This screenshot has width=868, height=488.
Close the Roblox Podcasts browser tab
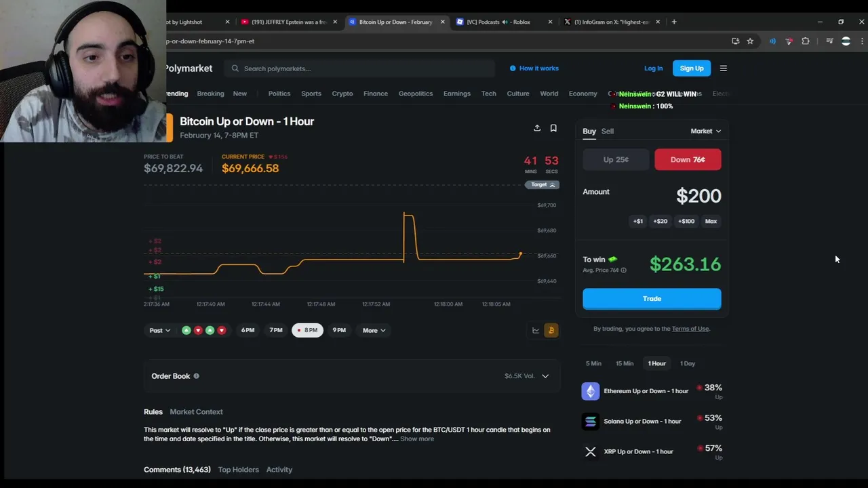[x=550, y=22]
